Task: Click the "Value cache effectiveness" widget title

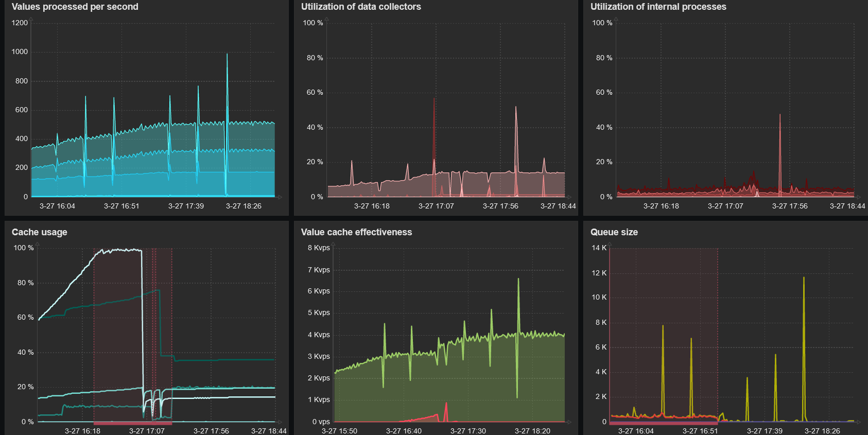Action: 357,232
